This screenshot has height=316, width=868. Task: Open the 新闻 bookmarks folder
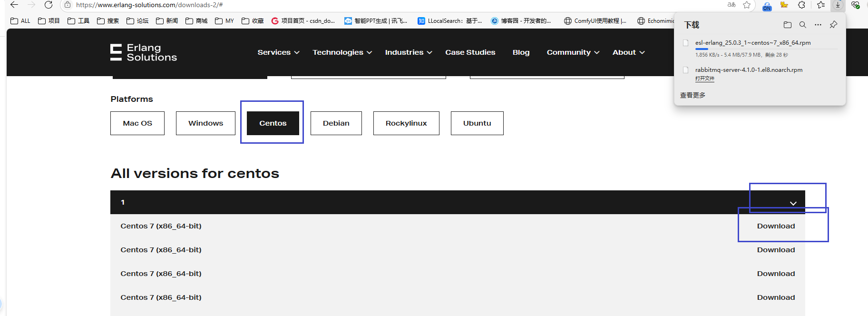point(167,21)
